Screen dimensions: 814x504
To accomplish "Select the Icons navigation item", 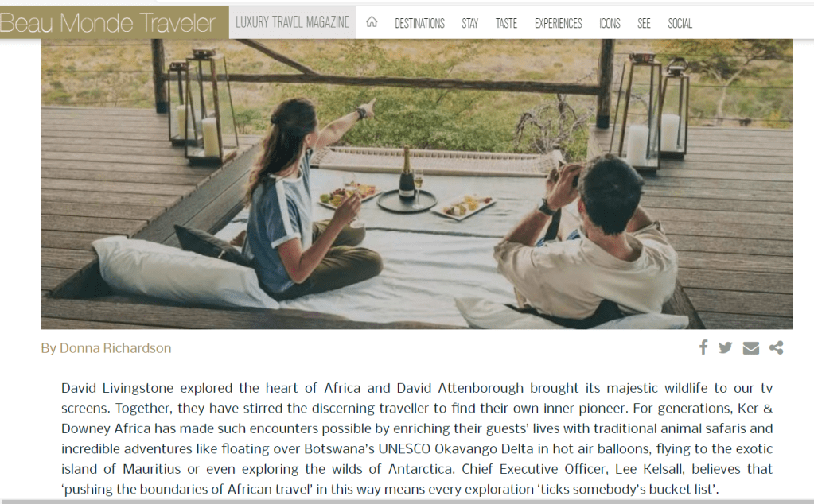I will tap(610, 23).
